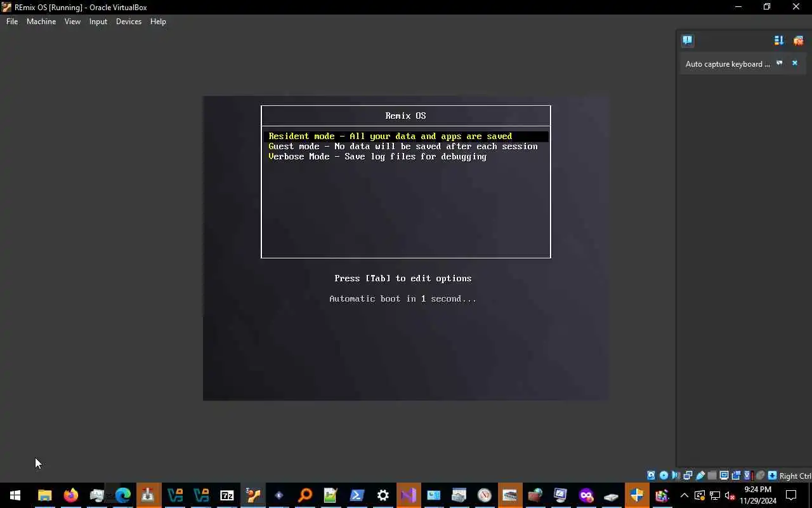Screen dimensions: 812x508
Task: Open Microsoft Edge from the taskbar
Action: (122, 495)
